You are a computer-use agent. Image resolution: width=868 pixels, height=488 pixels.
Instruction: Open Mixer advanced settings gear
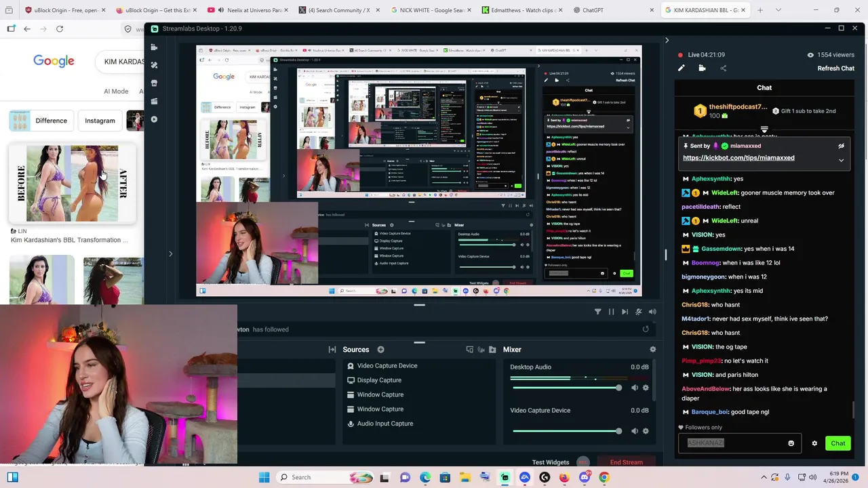coord(652,350)
